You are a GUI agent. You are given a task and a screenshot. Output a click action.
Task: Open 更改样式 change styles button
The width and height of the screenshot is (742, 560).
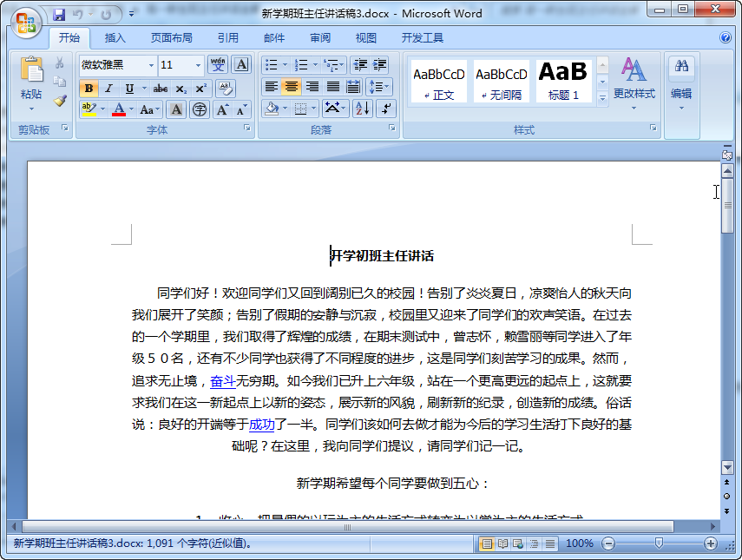coord(634,84)
